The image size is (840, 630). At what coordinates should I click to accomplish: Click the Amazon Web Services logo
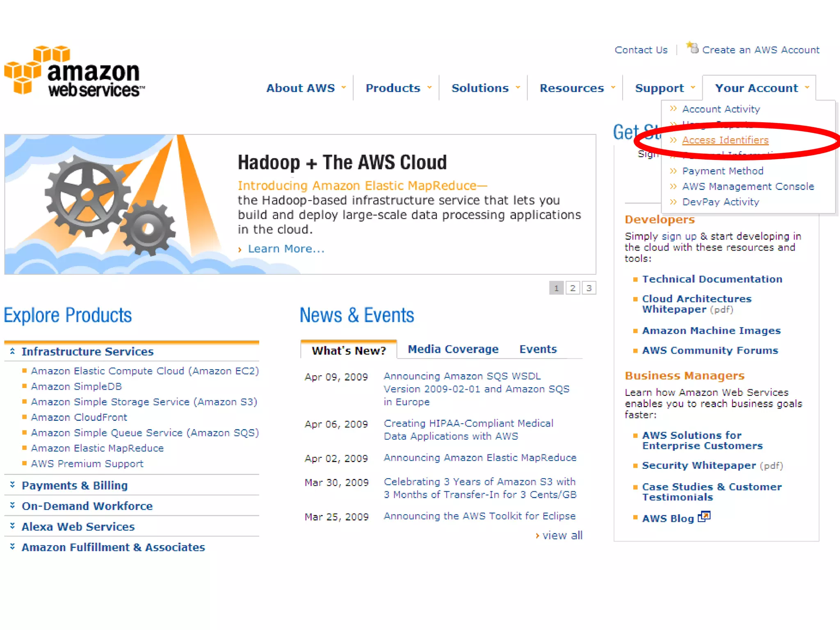coord(74,71)
